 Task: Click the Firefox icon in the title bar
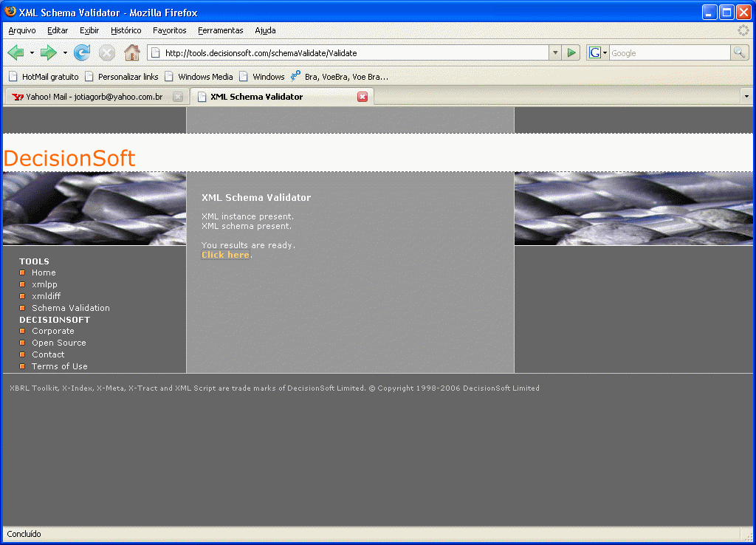[x=10, y=12]
